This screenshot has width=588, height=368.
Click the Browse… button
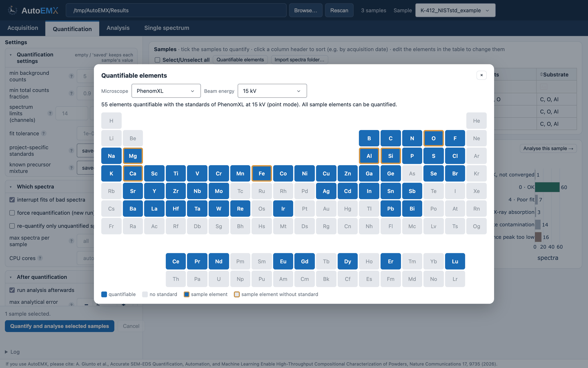coord(305,10)
